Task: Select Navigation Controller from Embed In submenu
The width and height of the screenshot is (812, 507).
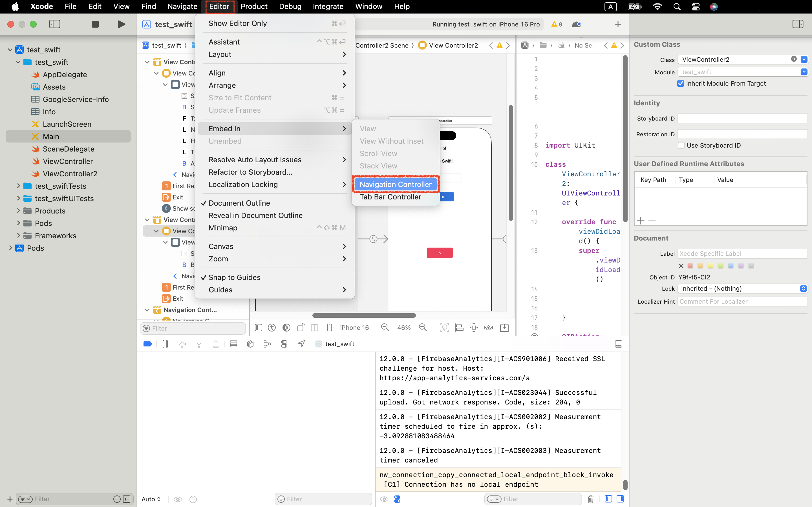Action: tap(395, 184)
